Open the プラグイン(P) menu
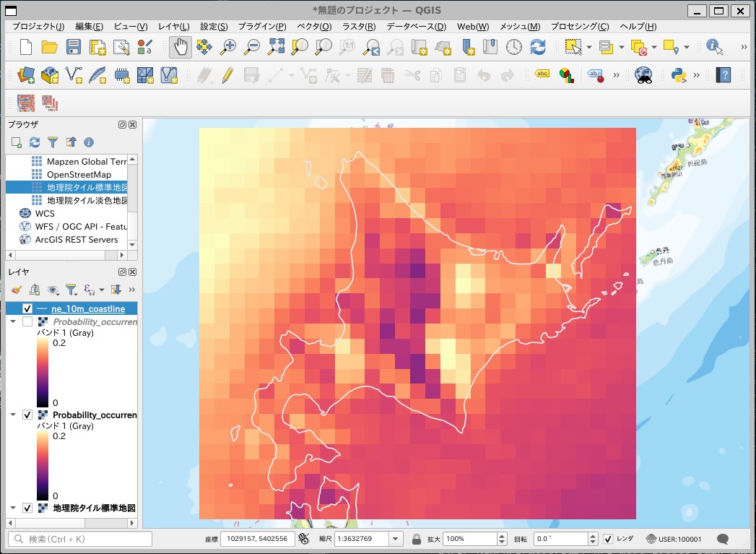Viewport: 756px width, 554px height. coord(261,27)
